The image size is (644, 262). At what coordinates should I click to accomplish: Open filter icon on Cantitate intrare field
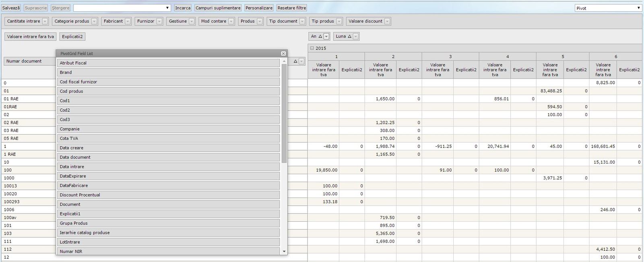[45, 21]
